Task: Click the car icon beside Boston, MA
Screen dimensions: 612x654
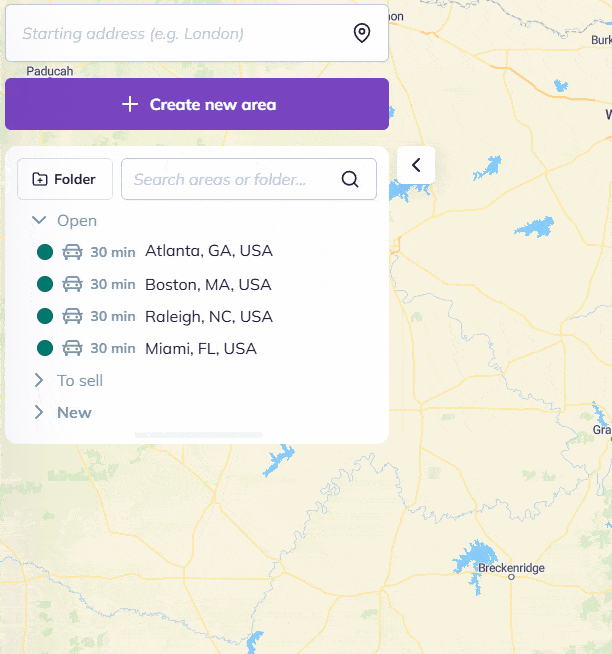Action: point(72,284)
